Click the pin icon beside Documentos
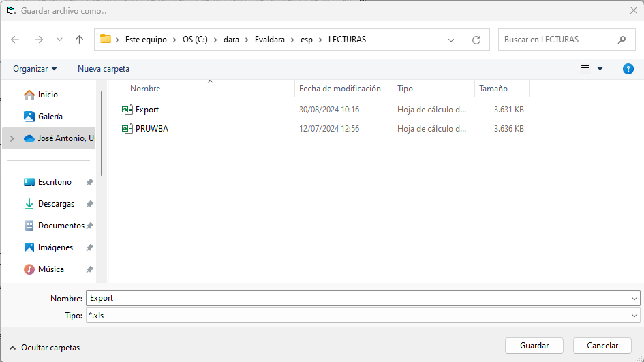Viewport: 644px width, 362px height. point(89,226)
